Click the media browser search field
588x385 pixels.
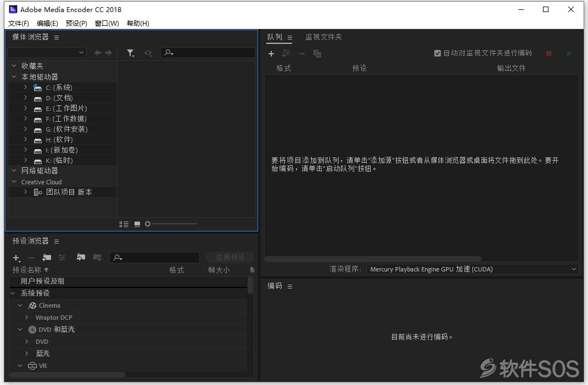[x=208, y=53]
